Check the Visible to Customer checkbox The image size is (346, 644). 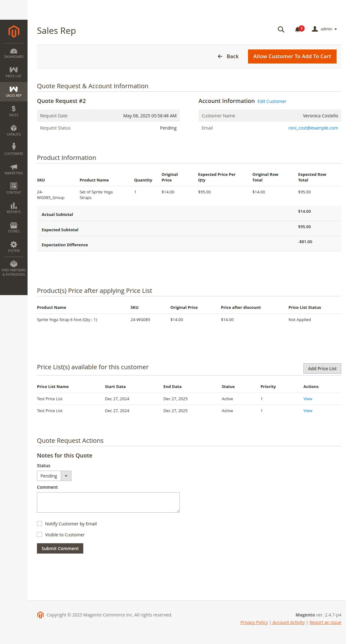click(x=39, y=534)
